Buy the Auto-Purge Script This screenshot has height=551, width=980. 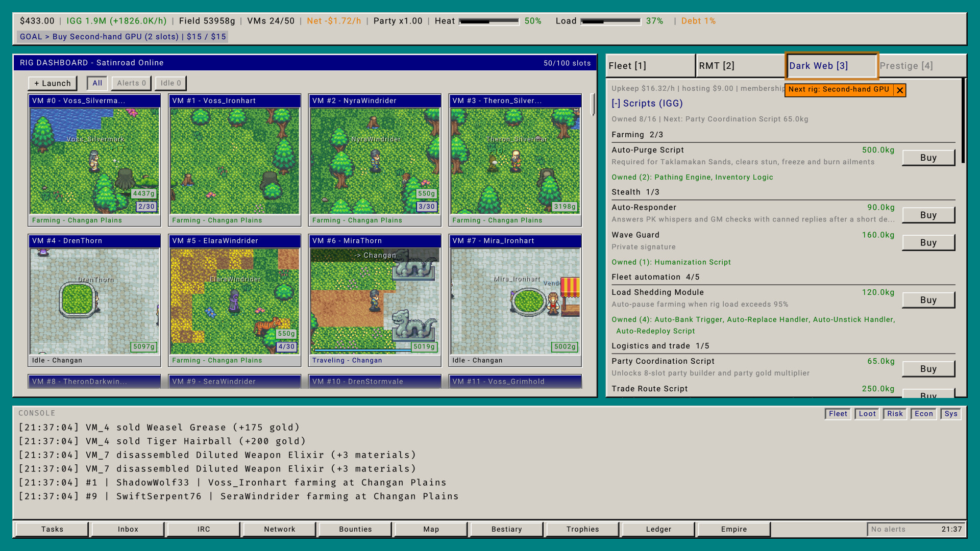click(x=928, y=158)
